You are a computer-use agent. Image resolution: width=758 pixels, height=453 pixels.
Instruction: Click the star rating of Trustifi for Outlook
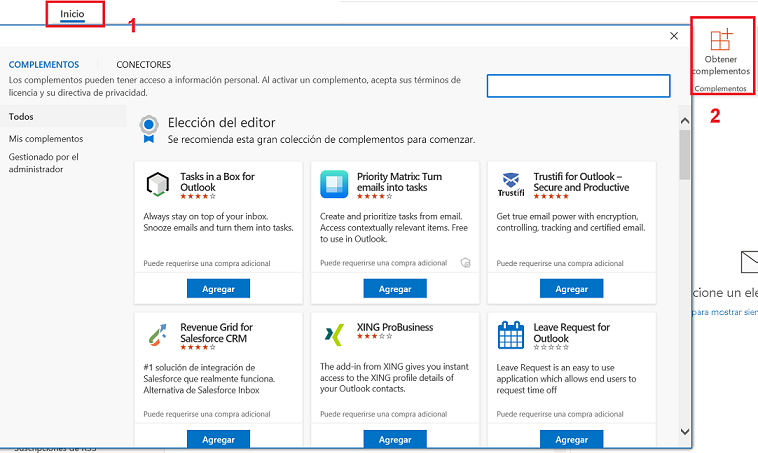(x=551, y=196)
